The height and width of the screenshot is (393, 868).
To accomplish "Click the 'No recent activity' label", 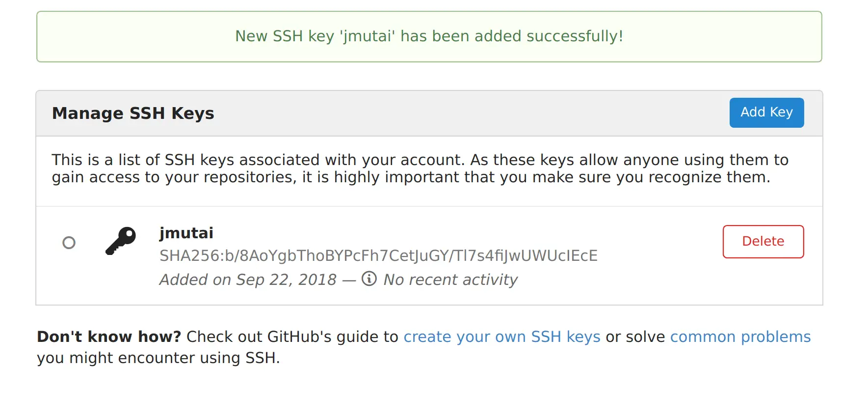I will coord(450,279).
